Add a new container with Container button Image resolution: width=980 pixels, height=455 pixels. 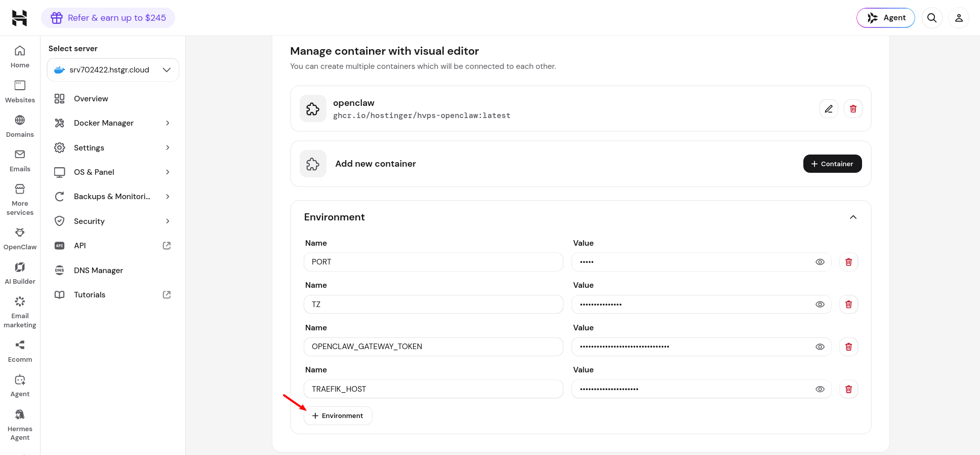point(832,164)
